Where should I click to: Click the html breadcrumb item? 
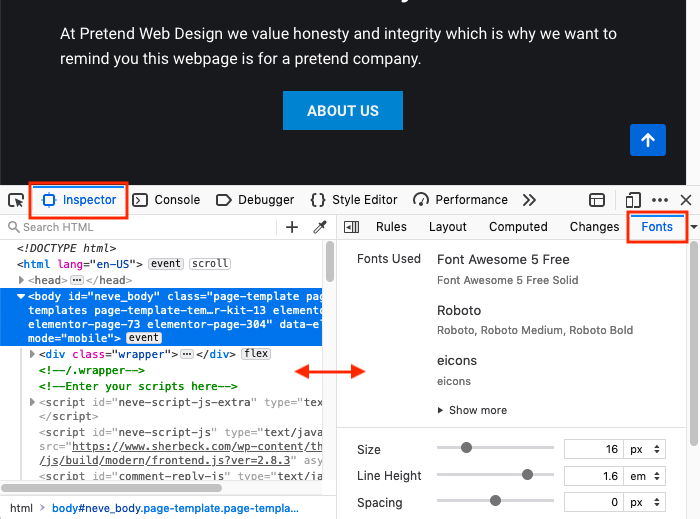click(21, 508)
